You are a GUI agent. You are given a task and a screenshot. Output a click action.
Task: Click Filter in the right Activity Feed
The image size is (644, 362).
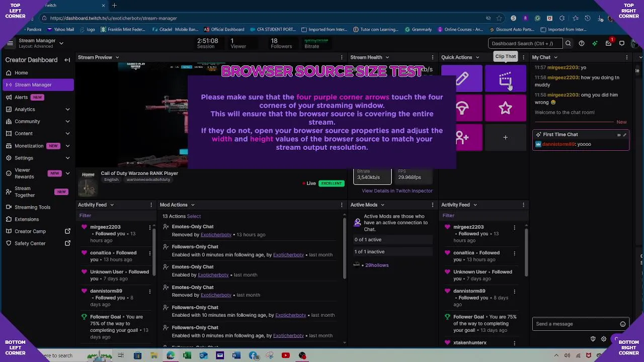tap(448, 216)
